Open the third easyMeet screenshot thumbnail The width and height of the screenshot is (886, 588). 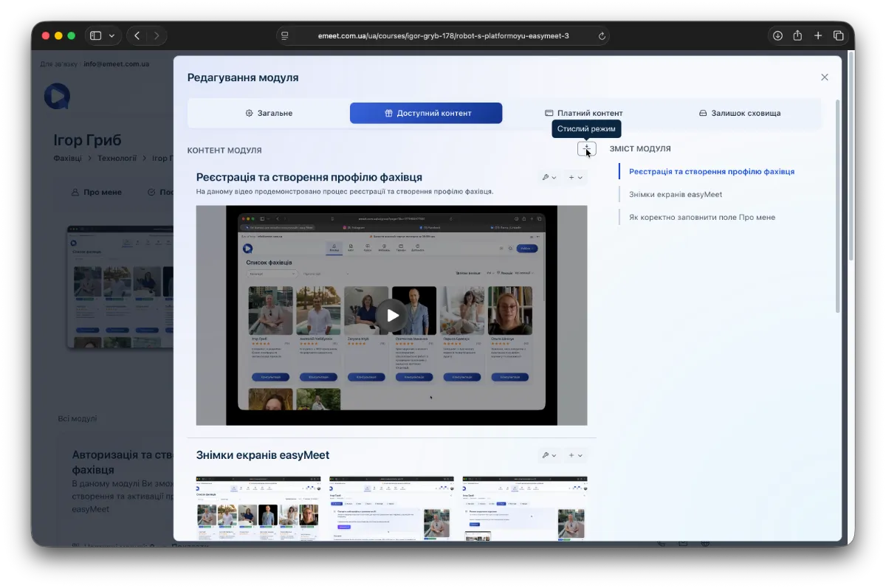point(524,508)
